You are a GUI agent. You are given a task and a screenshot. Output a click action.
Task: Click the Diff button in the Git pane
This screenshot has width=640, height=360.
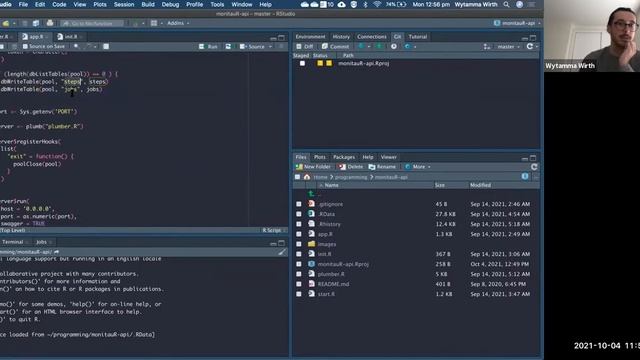(305, 47)
